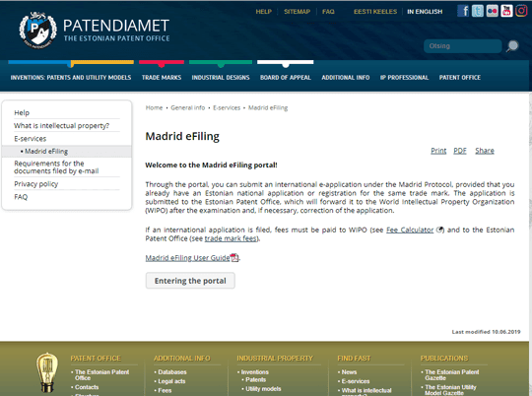532x396 pixels.
Task: Open the Patent Office menu
Action: [460, 78]
